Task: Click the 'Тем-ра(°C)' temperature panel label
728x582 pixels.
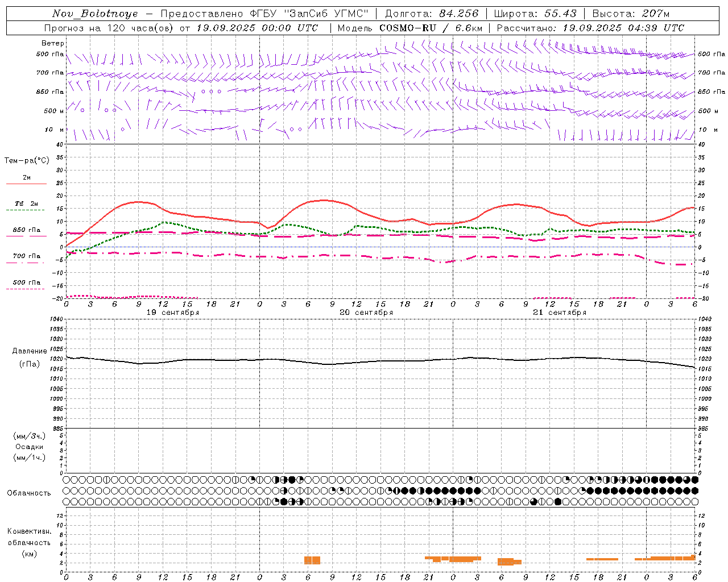Action: coord(27,161)
